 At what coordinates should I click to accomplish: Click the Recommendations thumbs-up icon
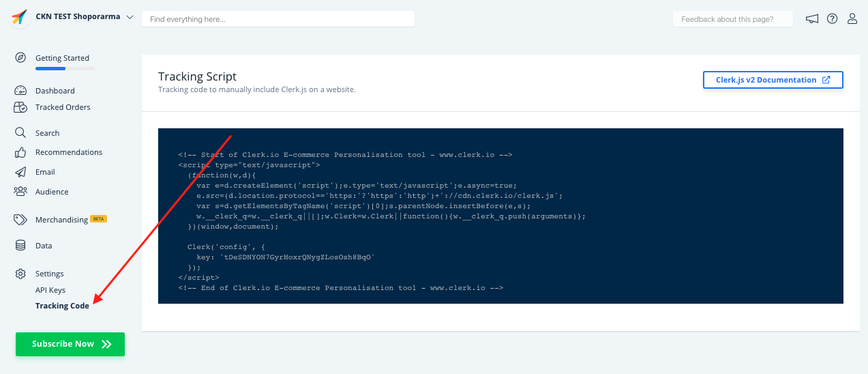pos(20,152)
